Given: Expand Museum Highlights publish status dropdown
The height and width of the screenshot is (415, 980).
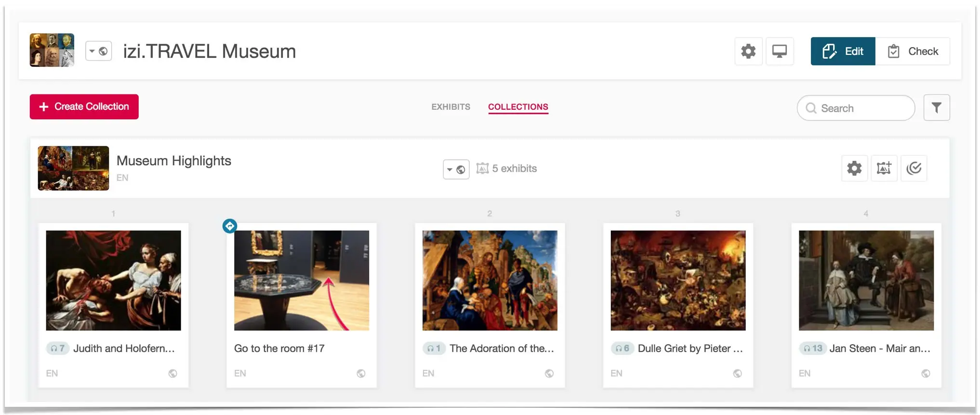Looking at the screenshot, I should [x=456, y=169].
